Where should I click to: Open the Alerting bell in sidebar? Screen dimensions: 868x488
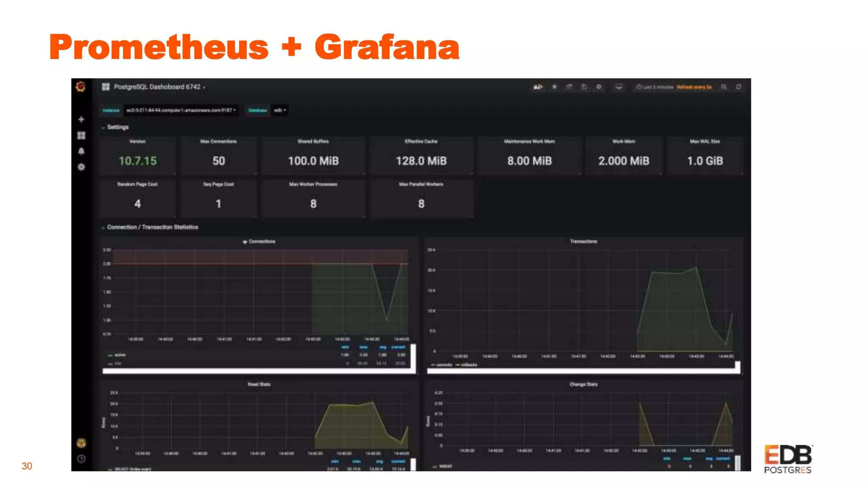point(81,151)
